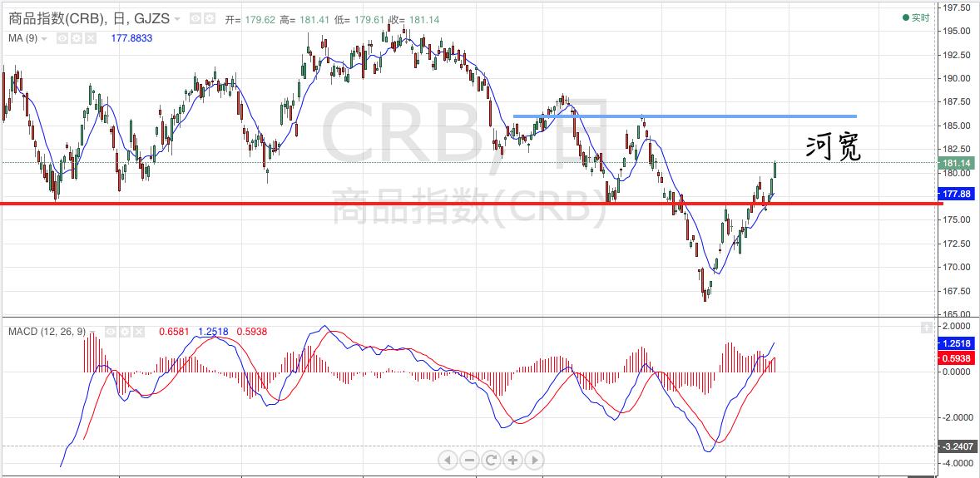Click the high price 181.41 value
This screenshot has width=980, height=478.
click(313, 20)
